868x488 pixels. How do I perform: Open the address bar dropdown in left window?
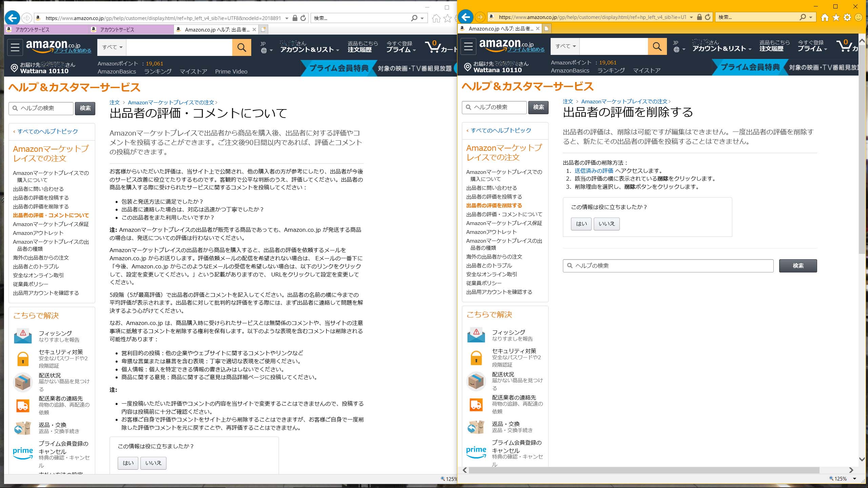click(287, 18)
